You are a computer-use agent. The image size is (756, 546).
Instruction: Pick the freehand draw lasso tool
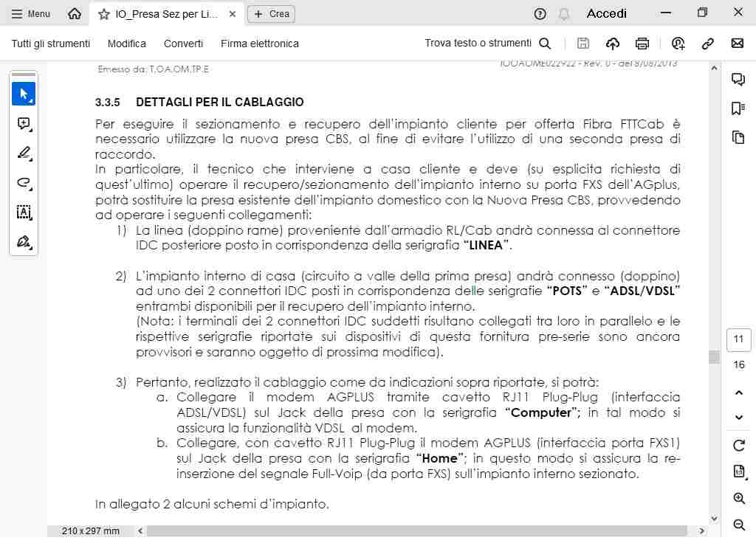coord(24,183)
